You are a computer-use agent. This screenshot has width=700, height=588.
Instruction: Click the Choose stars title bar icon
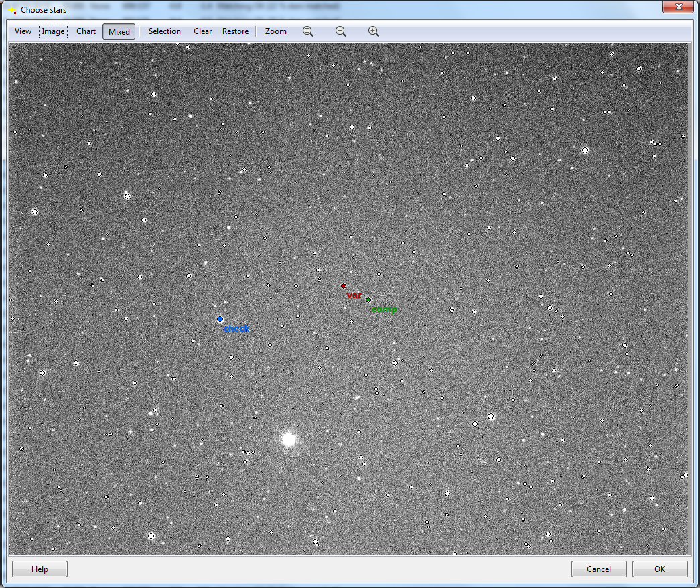click(12, 10)
